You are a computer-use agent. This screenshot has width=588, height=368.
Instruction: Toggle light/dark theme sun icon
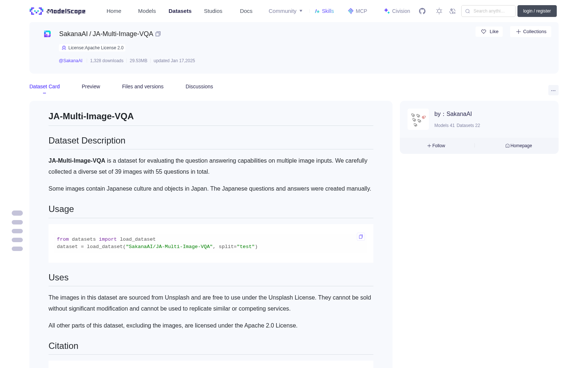439,11
